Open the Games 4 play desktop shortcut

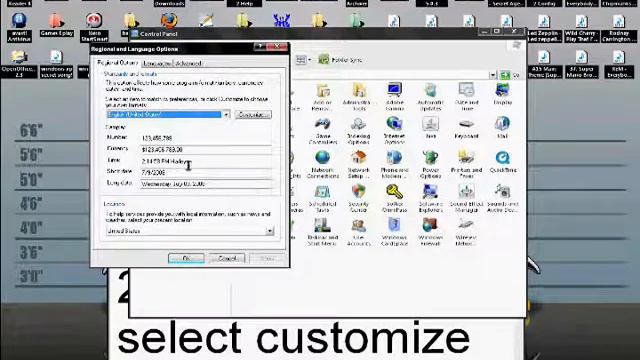(x=57, y=24)
